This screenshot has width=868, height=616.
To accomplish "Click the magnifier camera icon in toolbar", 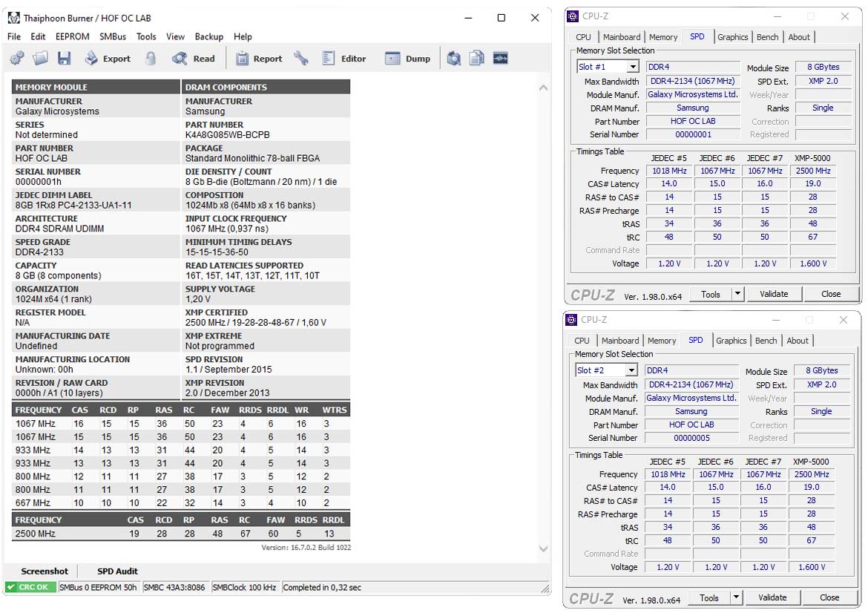I will pos(454,58).
